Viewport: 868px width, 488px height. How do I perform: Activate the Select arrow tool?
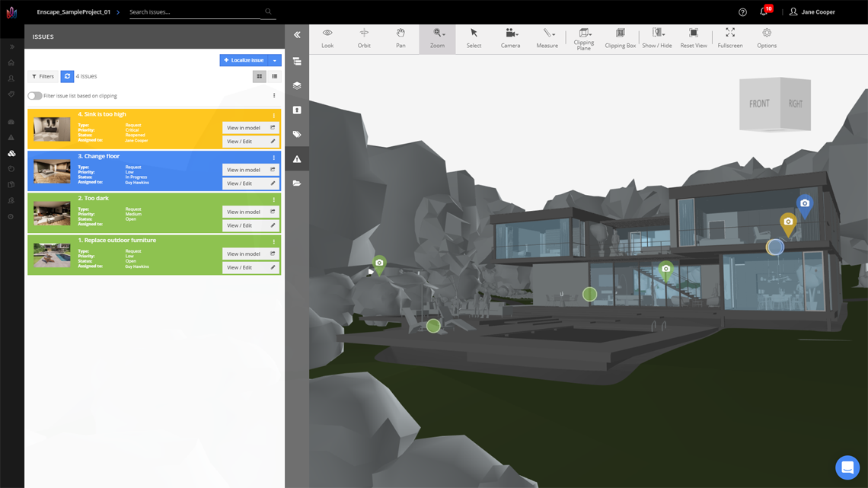click(474, 39)
